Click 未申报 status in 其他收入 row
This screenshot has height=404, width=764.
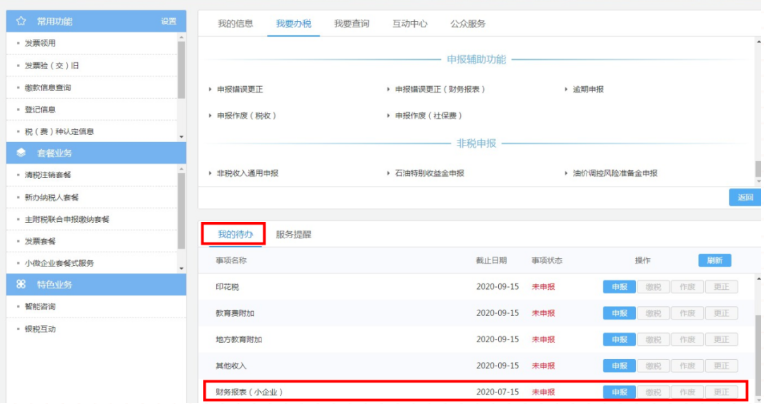pyautogui.click(x=543, y=366)
